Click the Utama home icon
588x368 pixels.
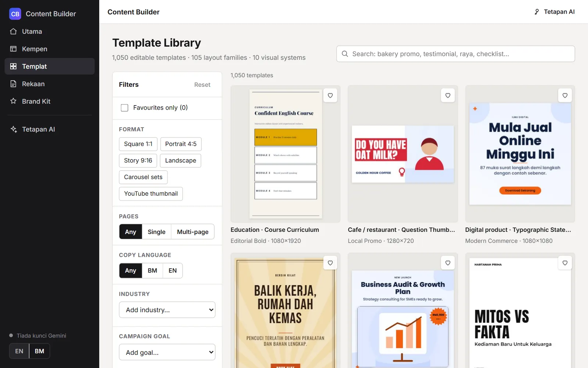point(14,31)
